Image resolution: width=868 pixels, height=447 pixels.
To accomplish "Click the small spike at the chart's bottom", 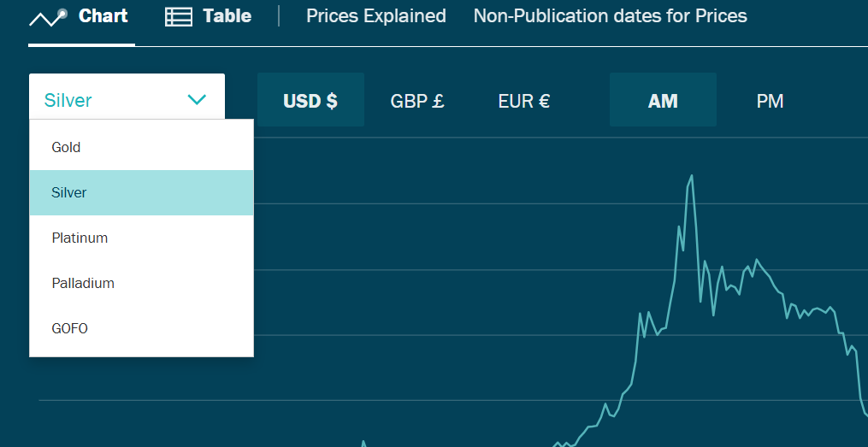I will click(363, 442).
